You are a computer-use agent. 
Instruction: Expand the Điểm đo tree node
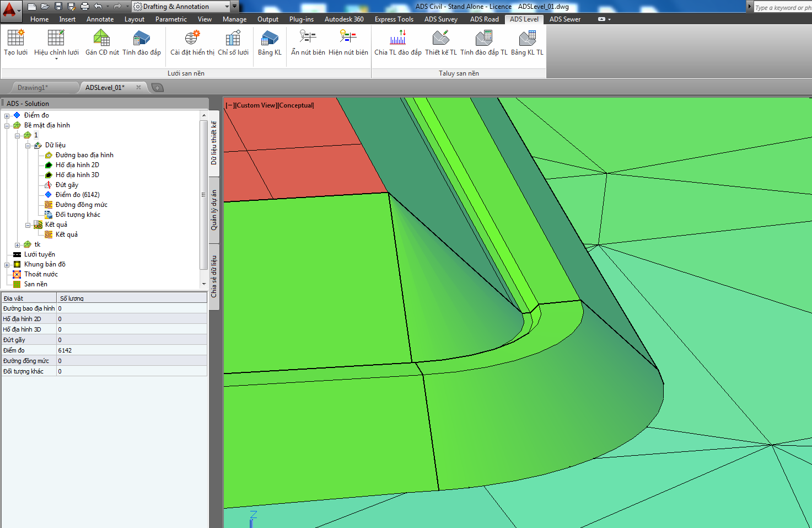pyautogui.click(x=7, y=116)
